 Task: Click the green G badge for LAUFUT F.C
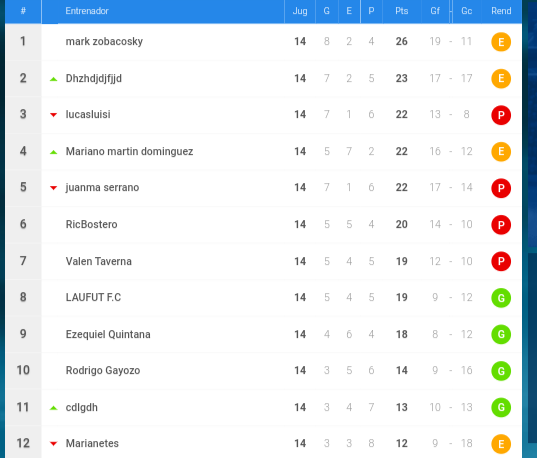click(x=501, y=298)
